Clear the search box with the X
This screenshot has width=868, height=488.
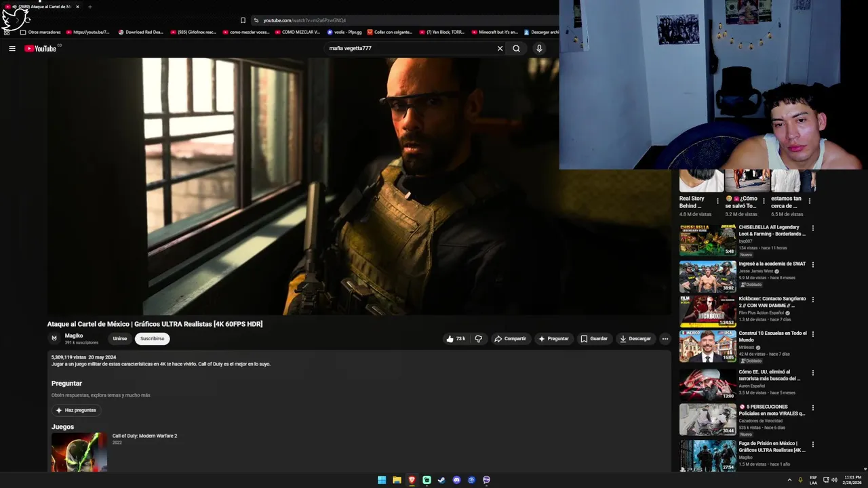500,48
